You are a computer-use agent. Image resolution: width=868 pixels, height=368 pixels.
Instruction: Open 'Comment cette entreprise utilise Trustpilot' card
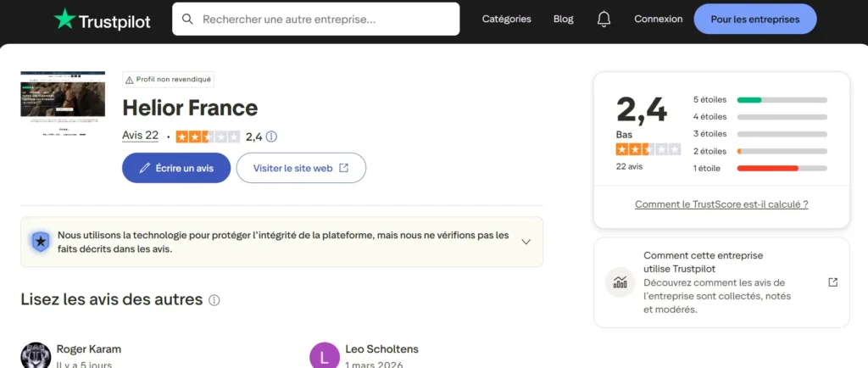(721, 282)
